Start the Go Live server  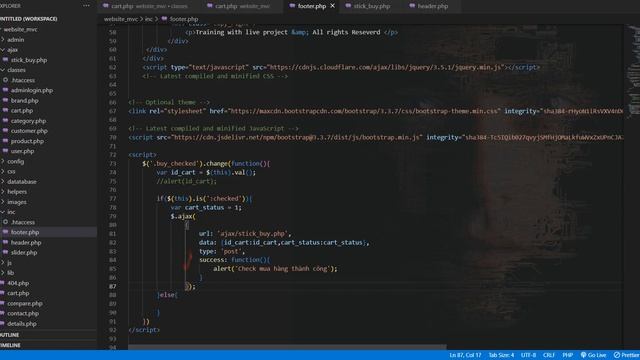[593, 355]
